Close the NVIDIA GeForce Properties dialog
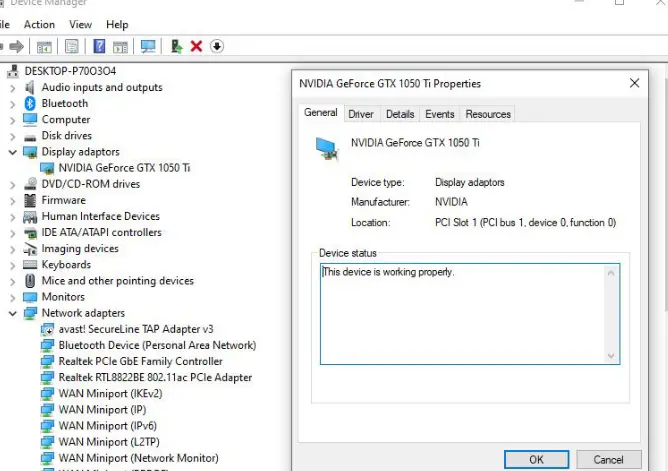Screen dimensions: 668x471 [634, 83]
